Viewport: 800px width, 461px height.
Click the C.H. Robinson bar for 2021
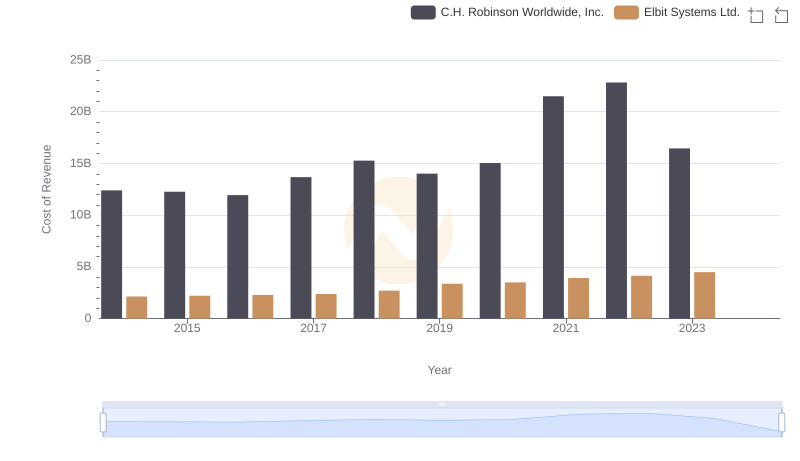tap(553, 208)
